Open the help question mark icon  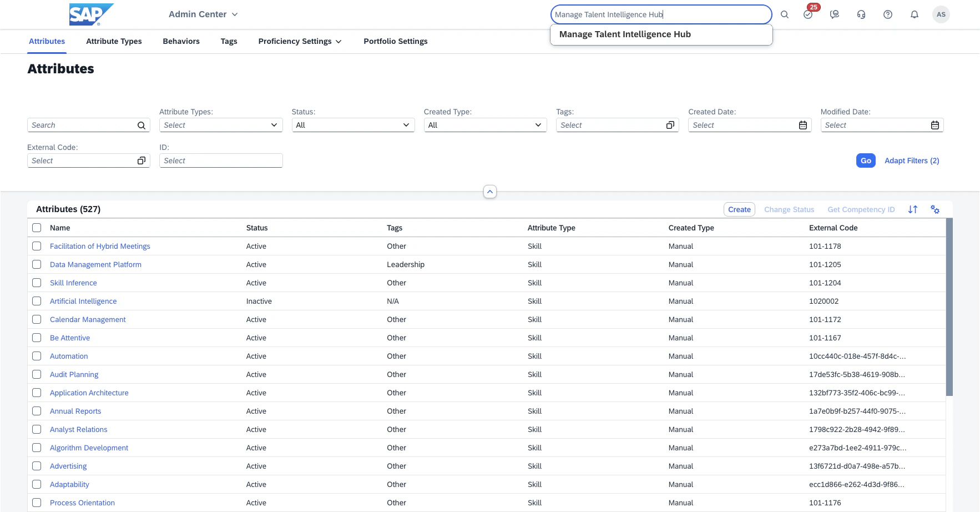(x=887, y=14)
